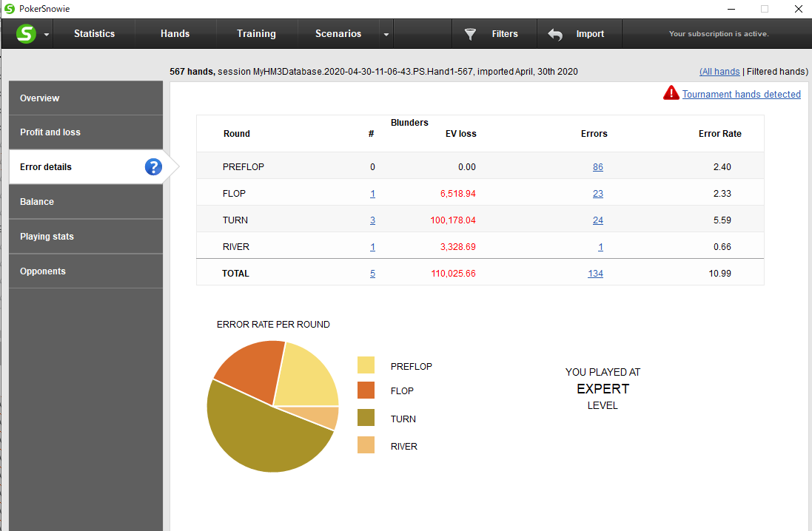This screenshot has width=812, height=531.
Task: Expand the dropdown arrow beside the logo
Action: (47, 35)
